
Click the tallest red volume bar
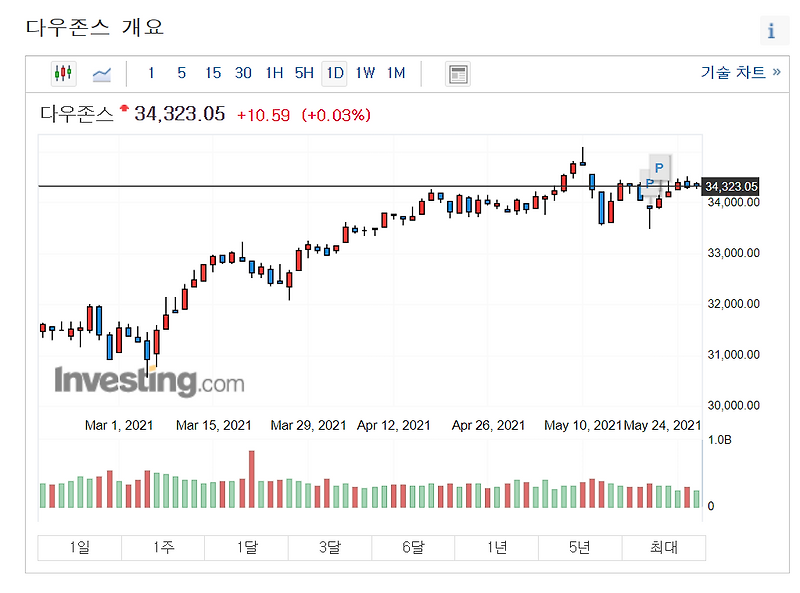(252, 479)
